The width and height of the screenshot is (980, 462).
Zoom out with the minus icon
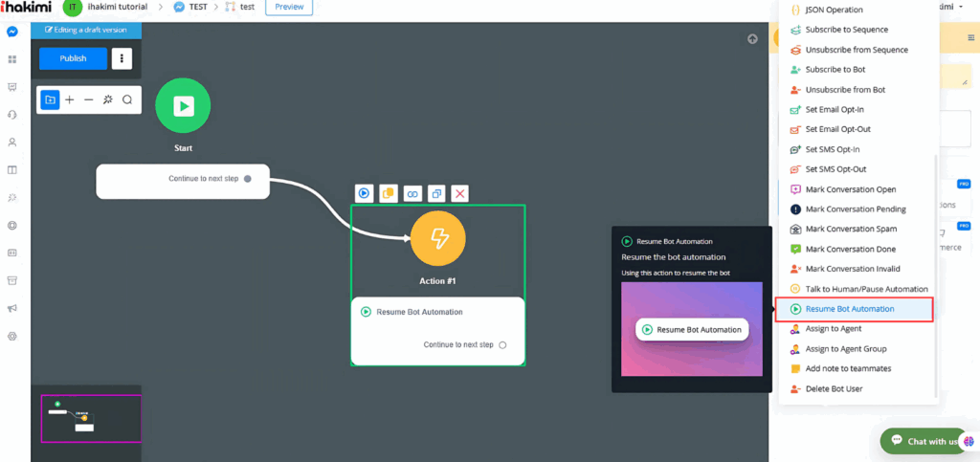[x=88, y=99]
